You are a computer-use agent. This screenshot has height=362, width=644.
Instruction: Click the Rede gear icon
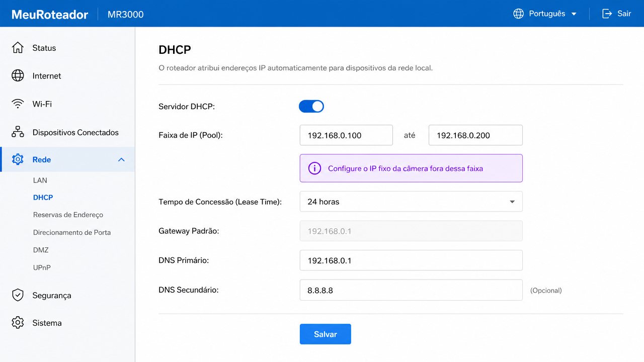coord(18,159)
